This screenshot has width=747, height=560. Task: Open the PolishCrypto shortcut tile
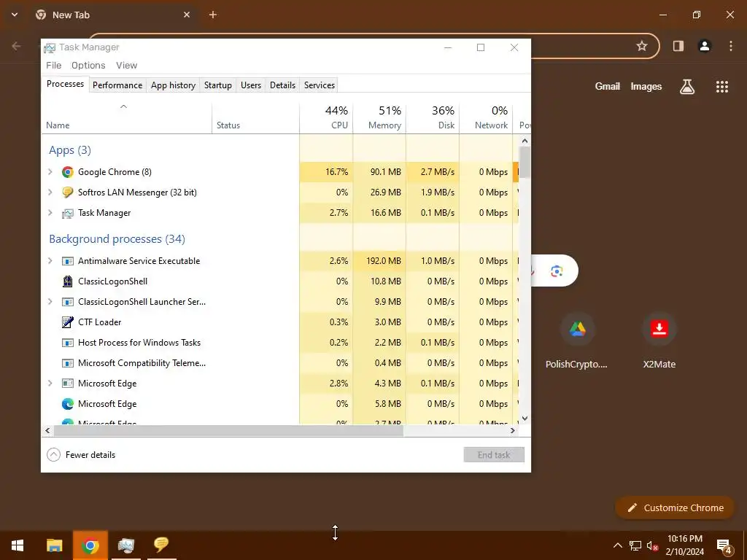576,341
